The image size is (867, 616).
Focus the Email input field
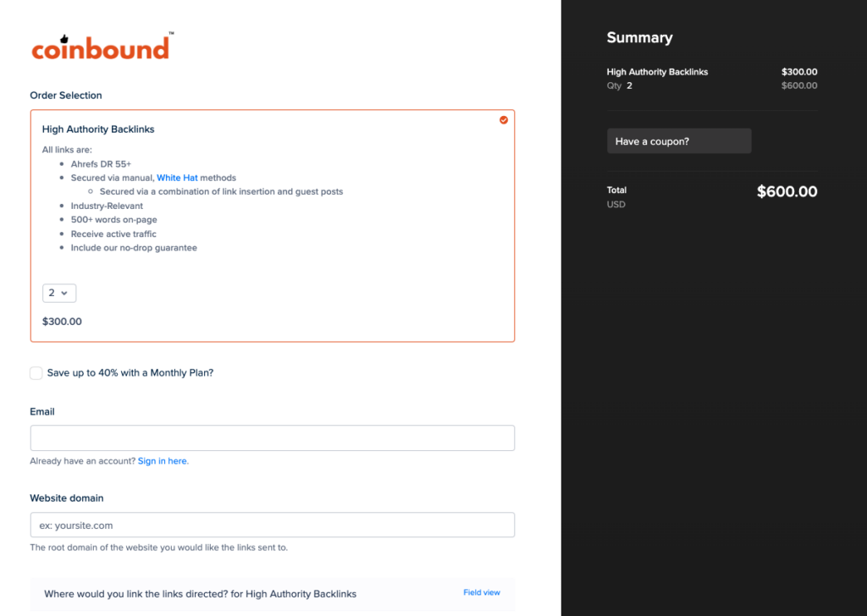273,438
